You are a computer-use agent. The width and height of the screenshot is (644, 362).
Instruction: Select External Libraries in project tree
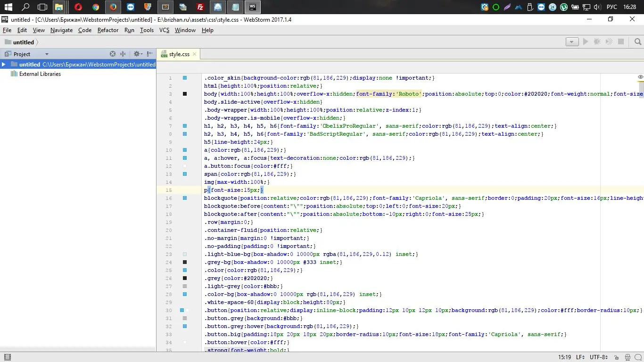[40, 74]
